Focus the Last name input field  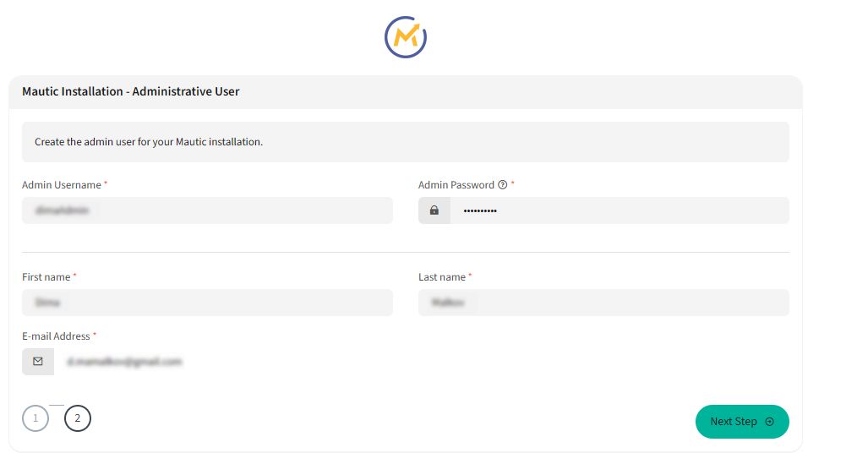point(604,303)
